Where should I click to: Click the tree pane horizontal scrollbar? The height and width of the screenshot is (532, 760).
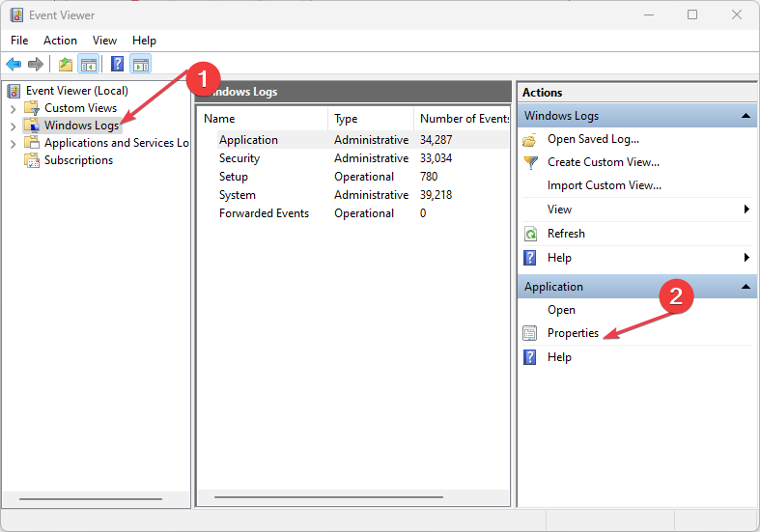[x=91, y=498]
